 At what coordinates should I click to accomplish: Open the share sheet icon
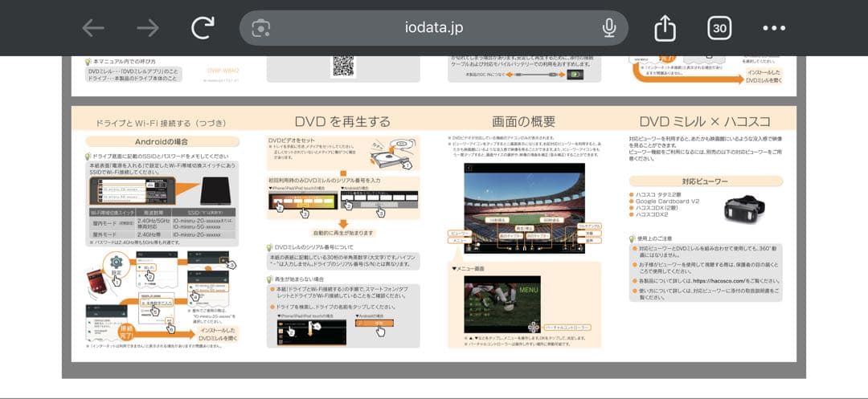665,27
